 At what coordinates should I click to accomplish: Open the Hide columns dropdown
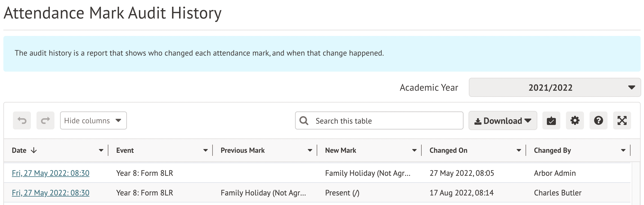pos(93,120)
